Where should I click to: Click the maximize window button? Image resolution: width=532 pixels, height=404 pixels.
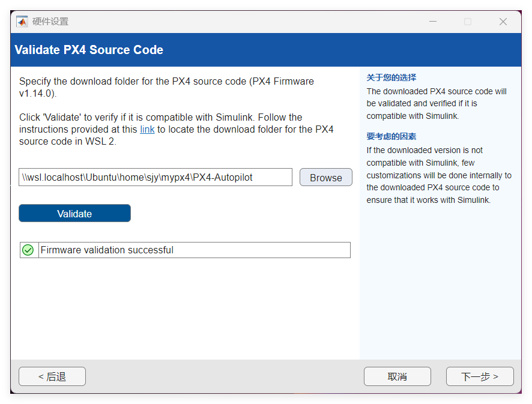(x=468, y=22)
